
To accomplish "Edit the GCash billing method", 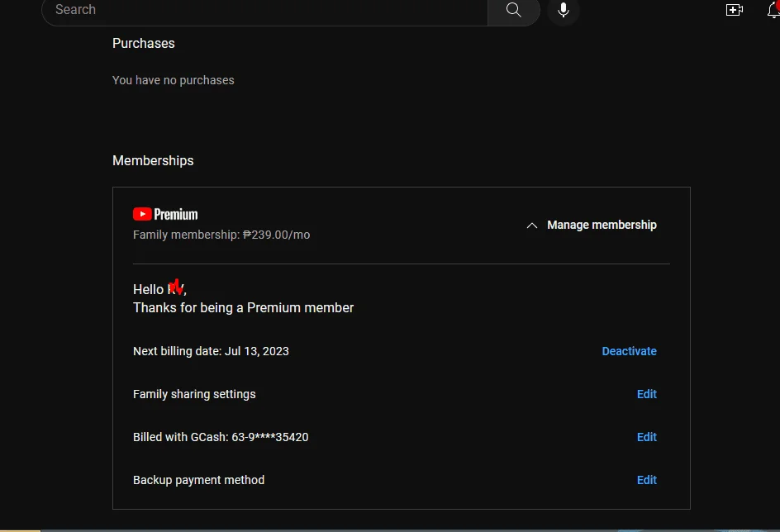I will pos(647,437).
